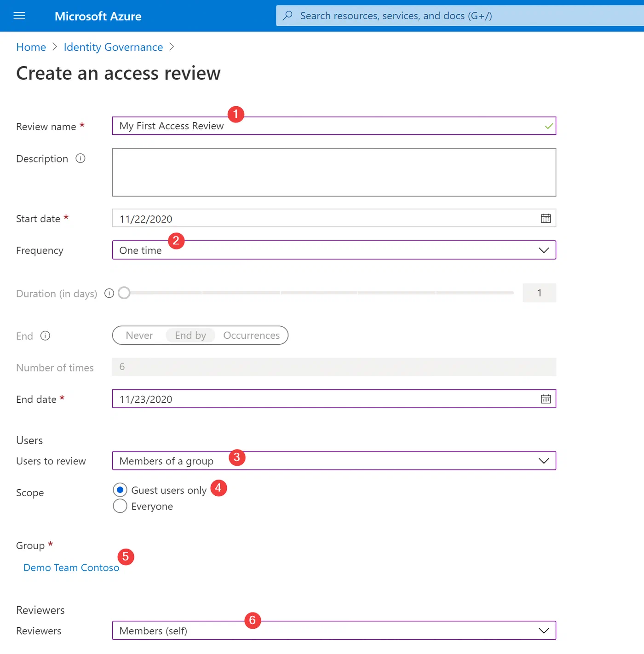Image resolution: width=644 pixels, height=654 pixels.
Task: Click the Users section heading
Action: (29, 440)
